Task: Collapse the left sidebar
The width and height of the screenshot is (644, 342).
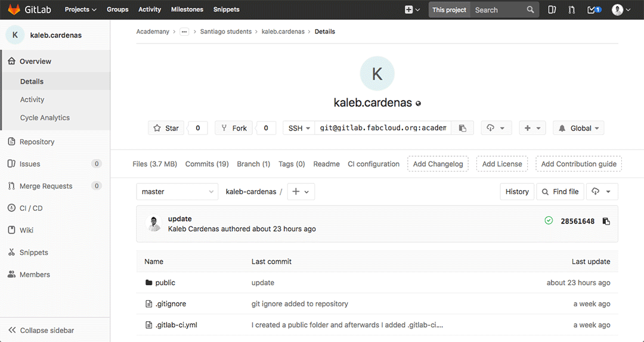Action: coord(42,330)
